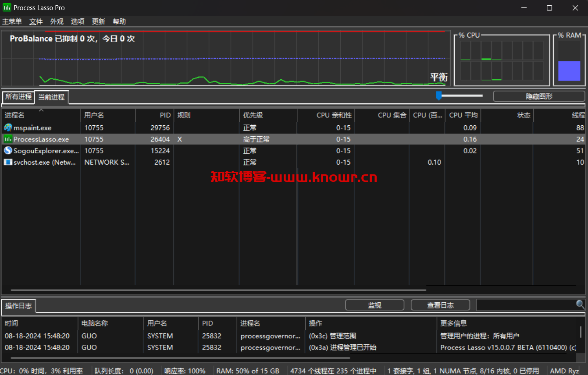Sort by 状态 column header
Screen dimensions: 588x375
[x=507, y=115]
